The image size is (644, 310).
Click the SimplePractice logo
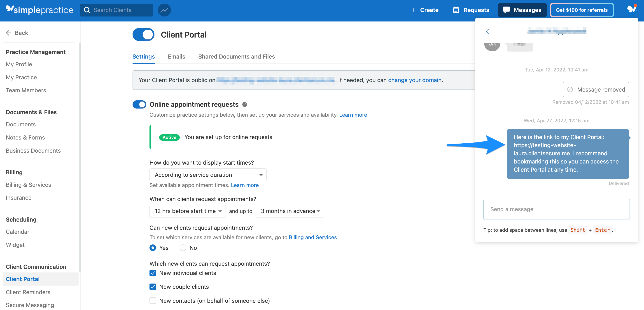(40, 10)
